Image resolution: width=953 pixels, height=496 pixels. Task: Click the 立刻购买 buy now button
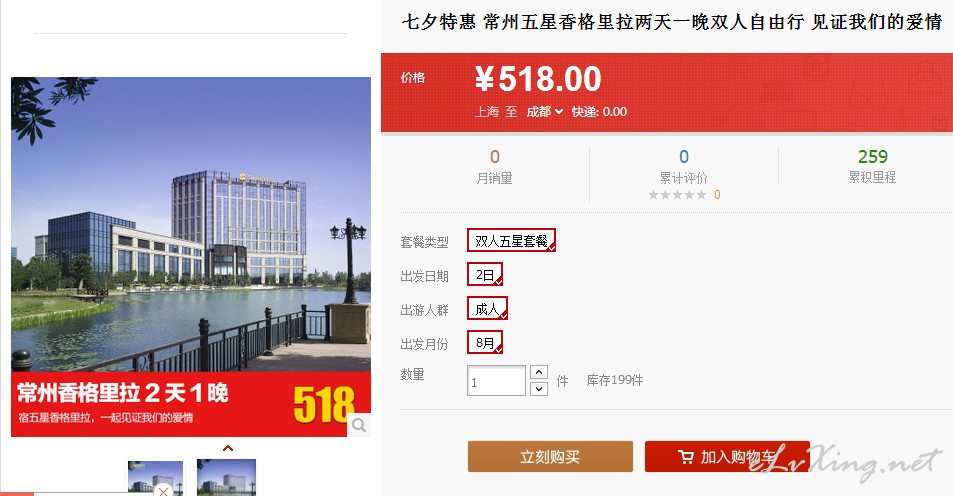[550, 456]
